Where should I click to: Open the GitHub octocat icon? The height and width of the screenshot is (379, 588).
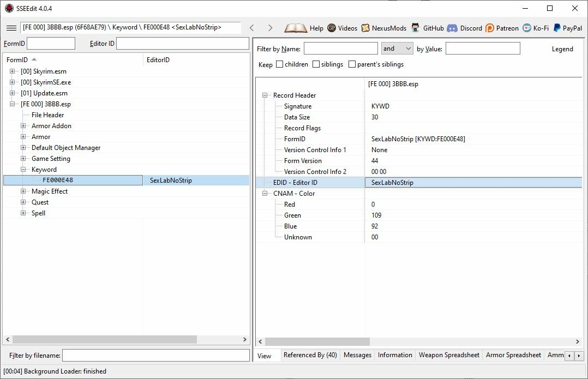coord(415,28)
